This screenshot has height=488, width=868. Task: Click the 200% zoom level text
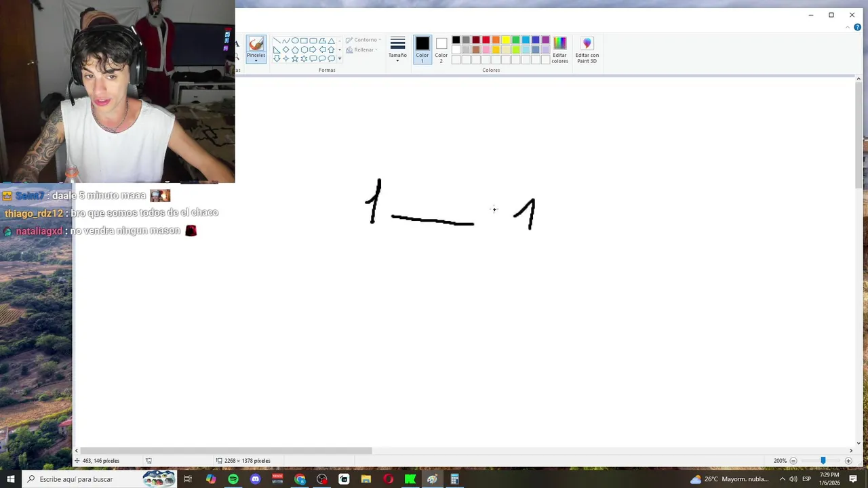[780, 461]
